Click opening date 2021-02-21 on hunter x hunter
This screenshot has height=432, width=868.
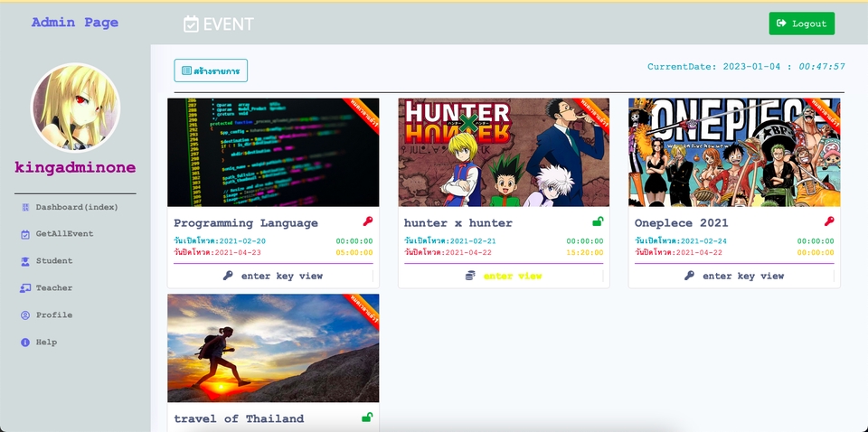473,241
